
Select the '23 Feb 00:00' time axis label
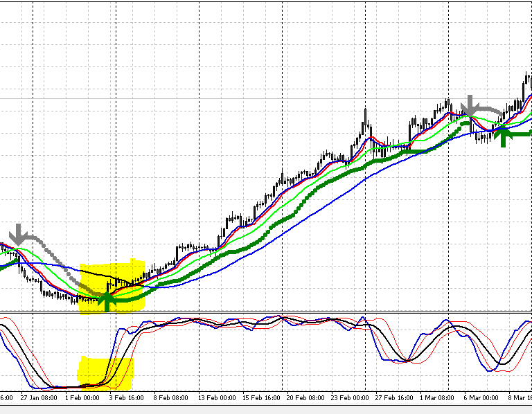tap(349, 397)
